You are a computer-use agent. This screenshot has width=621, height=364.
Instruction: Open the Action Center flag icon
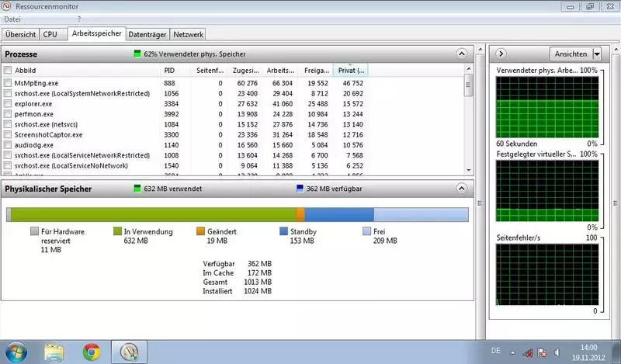tap(542, 352)
